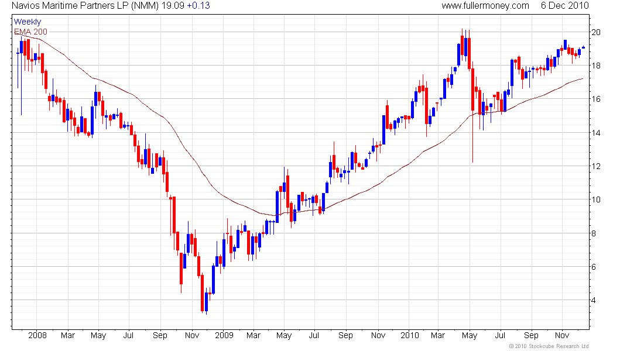
Task: Click the 18 price axis label
Action: (595, 66)
